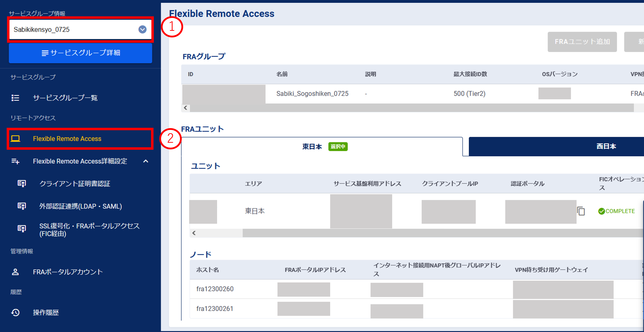Click the 外部認証連携(LDAP・SAML) icon
Screen dimensions: 644x332
point(22,206)
